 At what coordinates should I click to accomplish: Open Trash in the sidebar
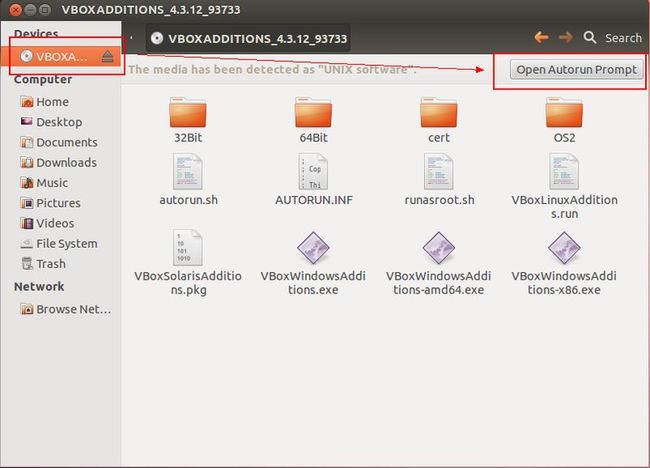click(x=61, y=264)
